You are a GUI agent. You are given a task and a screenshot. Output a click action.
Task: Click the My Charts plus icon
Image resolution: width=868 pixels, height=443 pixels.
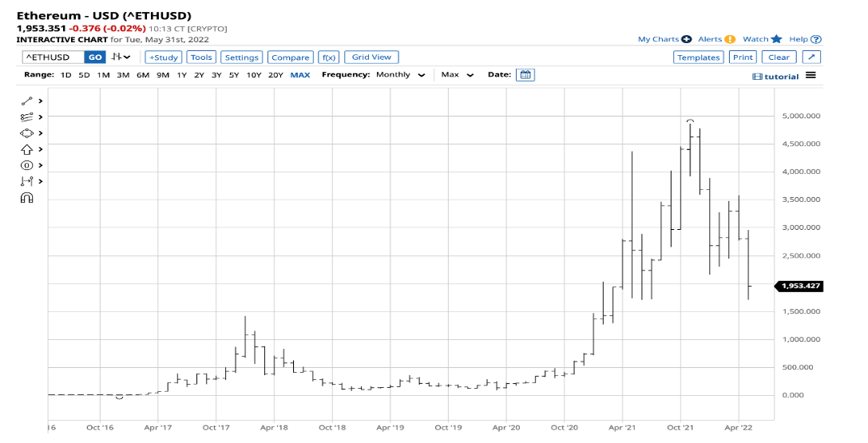687,39
